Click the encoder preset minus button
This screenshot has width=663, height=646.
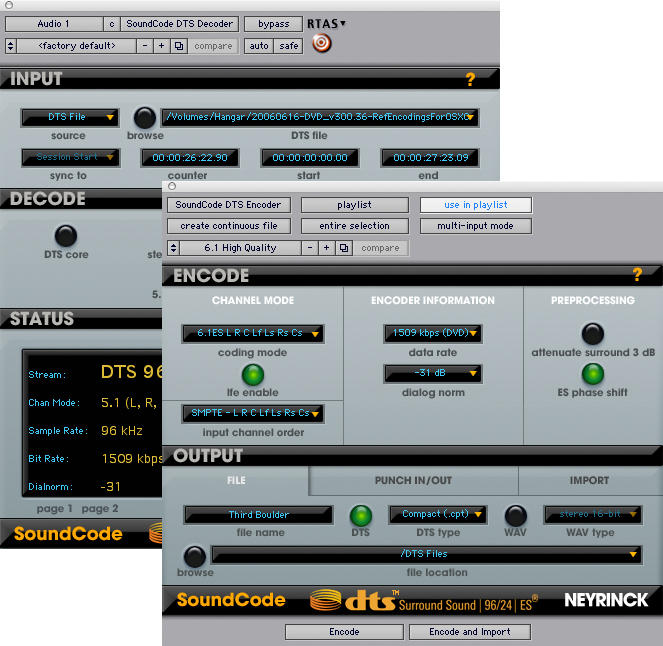tap(310, 248)
